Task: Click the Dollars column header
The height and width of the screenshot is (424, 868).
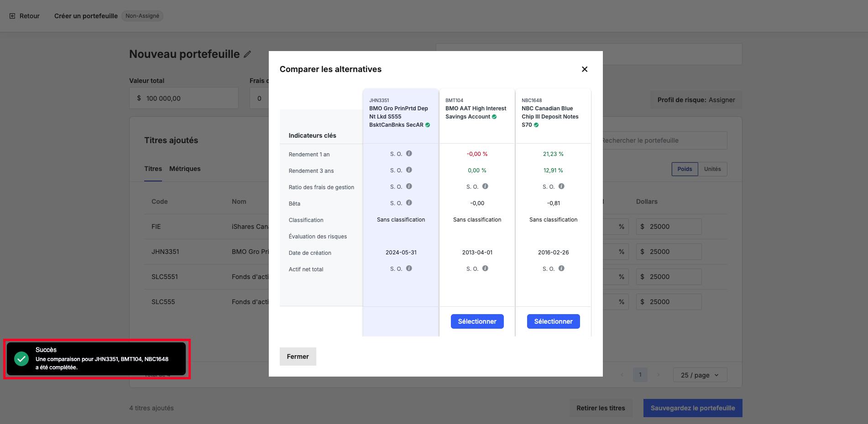Action: (647, 202)
